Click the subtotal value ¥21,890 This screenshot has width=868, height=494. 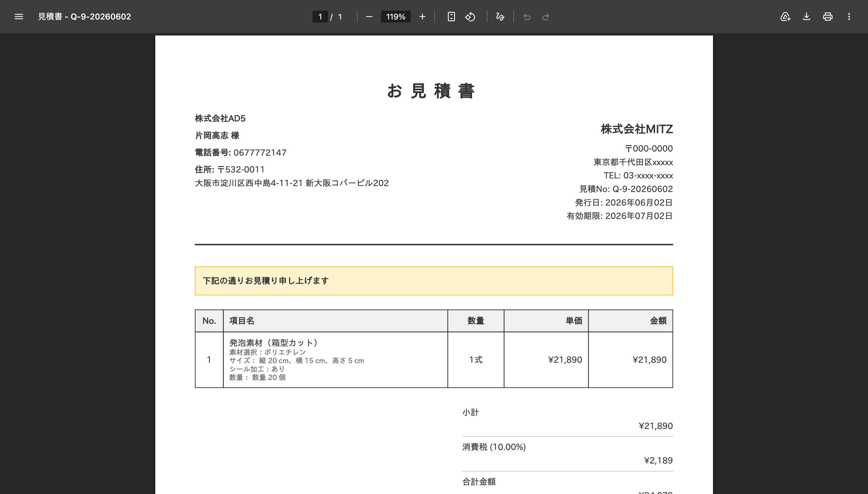click(x=656, y=426)
